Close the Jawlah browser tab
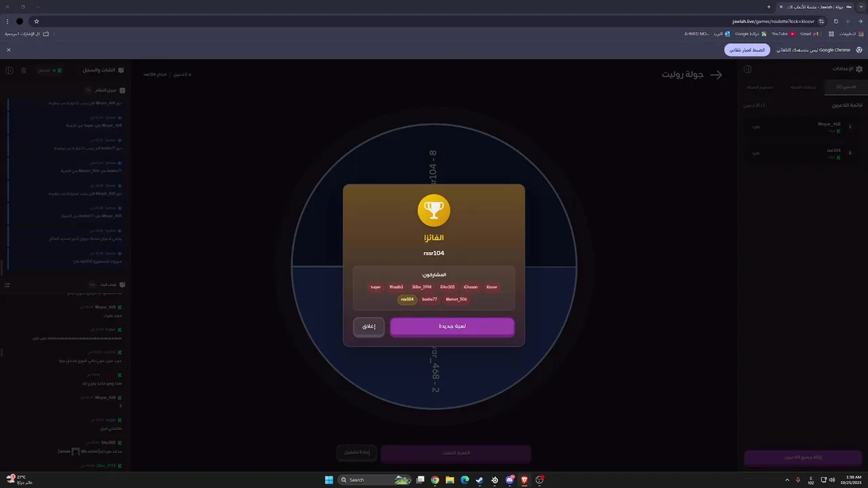 click(x=781, y=7)
